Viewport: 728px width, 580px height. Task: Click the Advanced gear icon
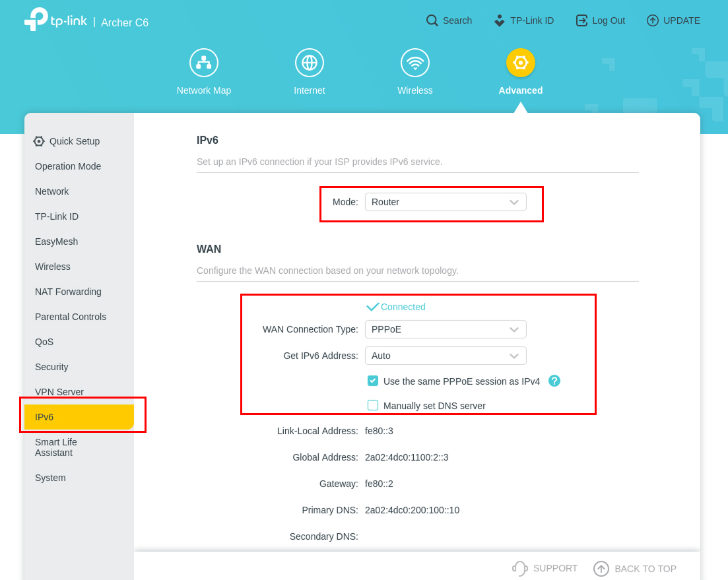click(x=520, y=63)
